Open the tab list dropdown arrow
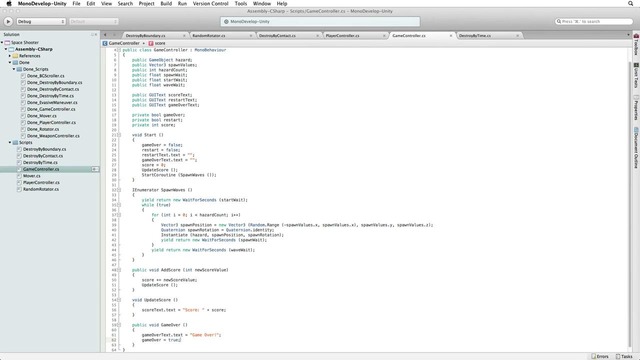This screenshot has height=360, width=640. coord(628,35)
